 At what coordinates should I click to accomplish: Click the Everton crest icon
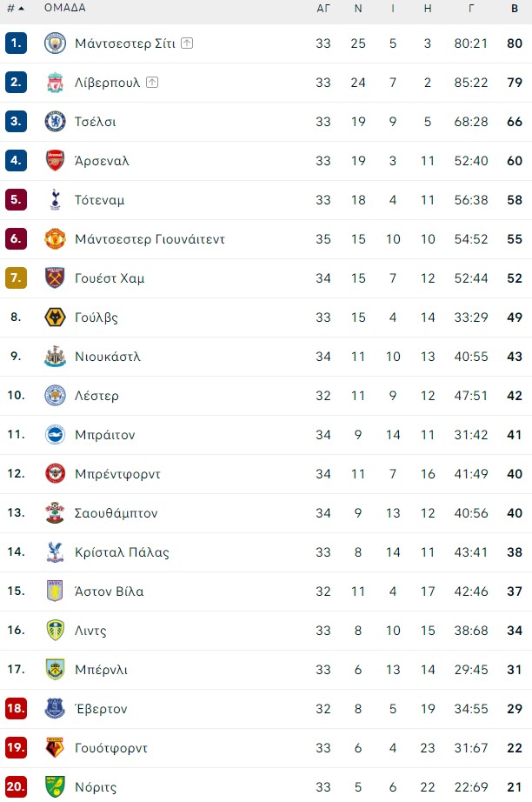click(x=54, y=709)
